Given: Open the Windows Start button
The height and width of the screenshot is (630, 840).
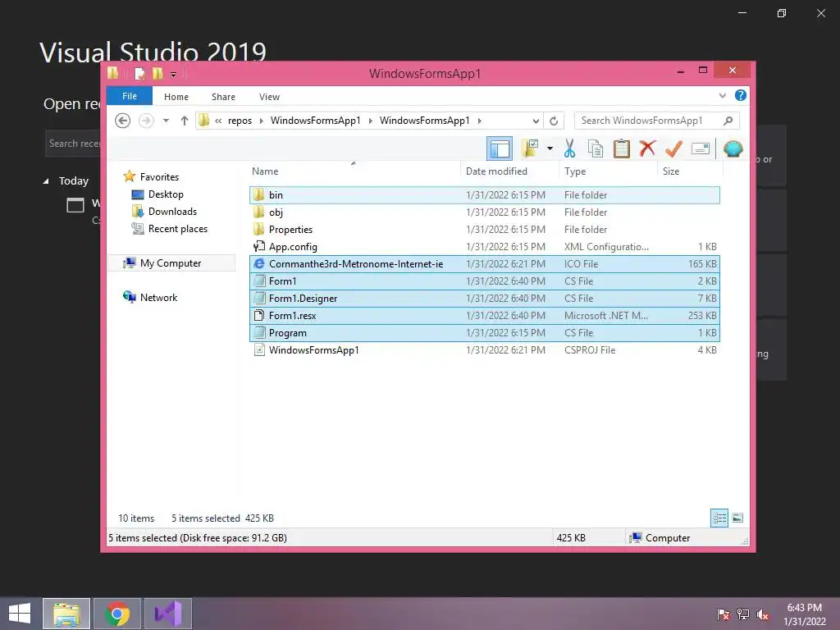Looking at the screenshot, I should coord(20,614).
